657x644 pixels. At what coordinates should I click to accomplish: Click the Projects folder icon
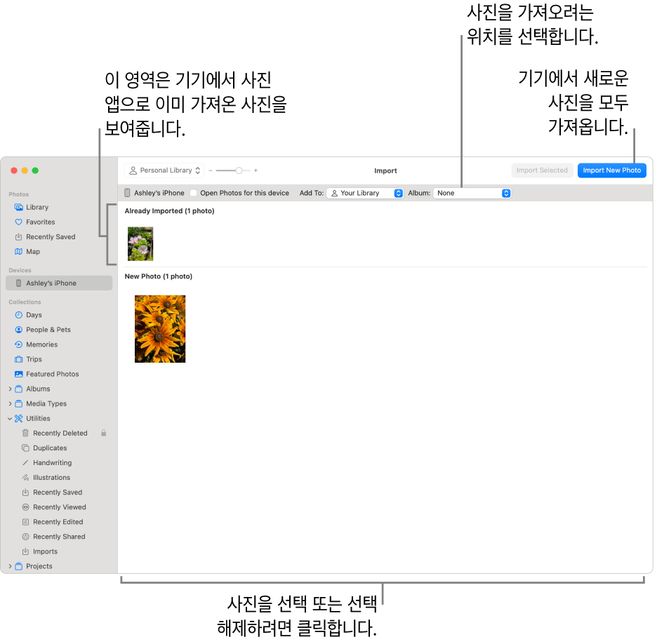18,567
